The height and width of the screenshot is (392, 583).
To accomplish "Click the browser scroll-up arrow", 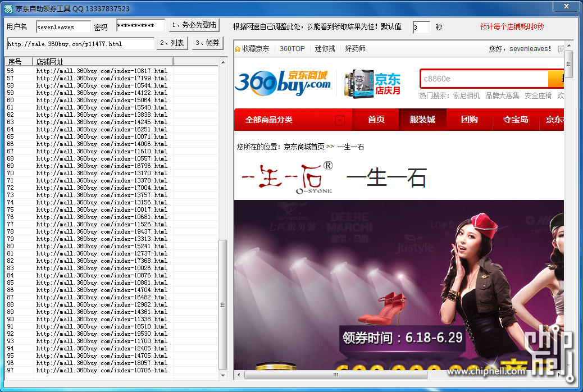I will (568, 45).
